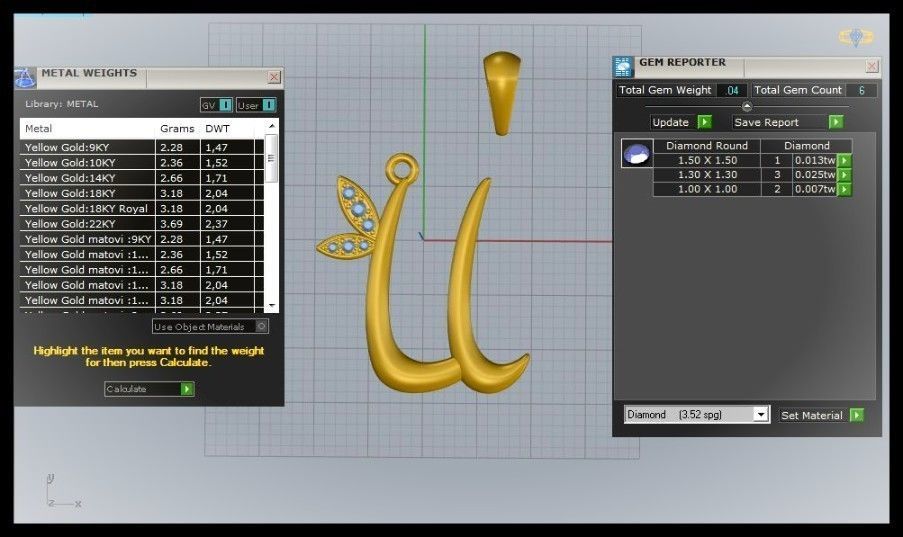The width and height of the screenshot is (903, 537).
Task: Click the Gem Reporter panel icon
Action: point(623,67)
